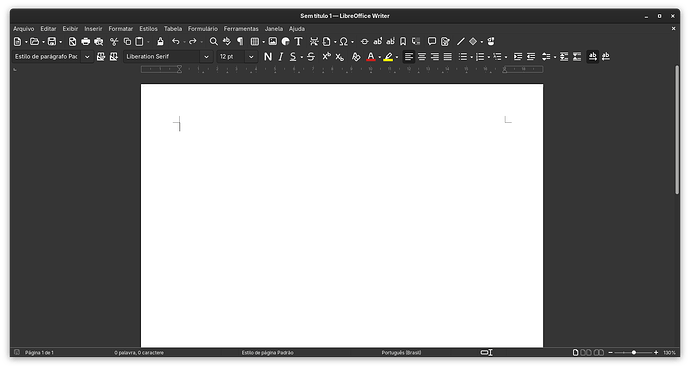
Task: Toggle bold formatting N button
Action: point(268,56)
